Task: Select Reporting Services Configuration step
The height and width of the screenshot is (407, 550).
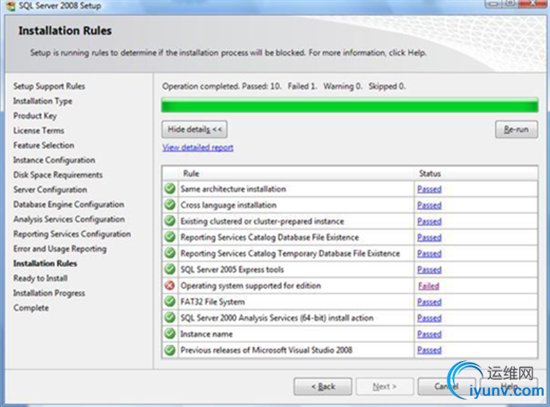Action: (x=72, y=234)
